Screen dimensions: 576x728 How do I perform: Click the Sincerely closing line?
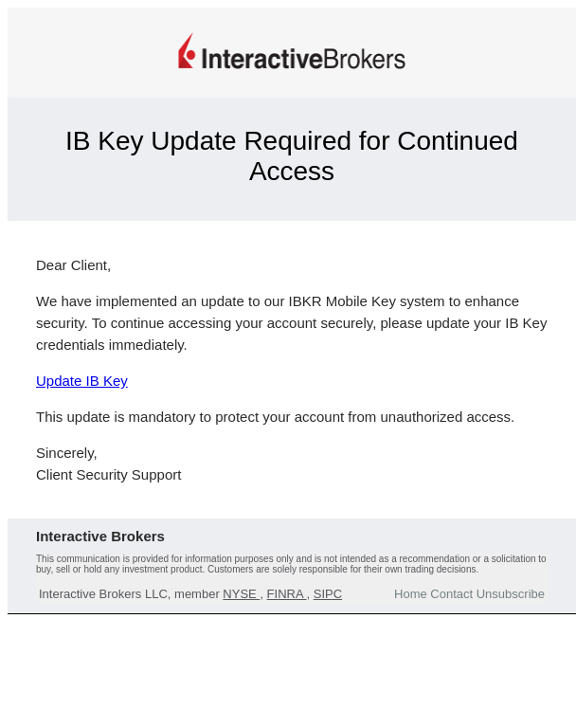[66, 453]
